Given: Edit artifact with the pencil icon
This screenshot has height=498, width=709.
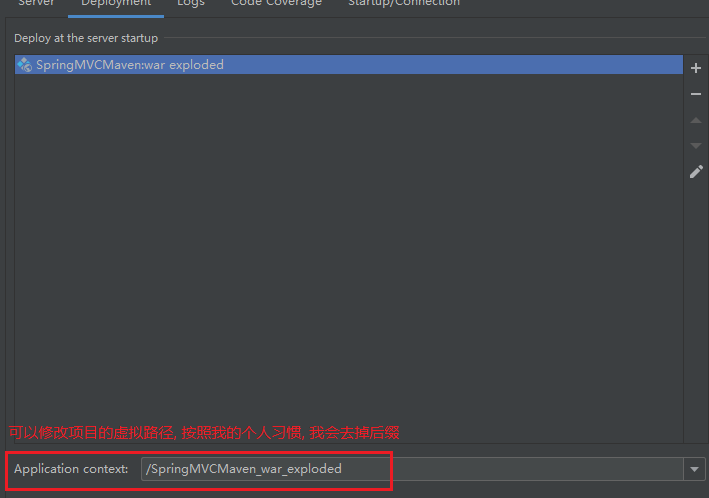Looking at the screenshot, I should (696, 171).
